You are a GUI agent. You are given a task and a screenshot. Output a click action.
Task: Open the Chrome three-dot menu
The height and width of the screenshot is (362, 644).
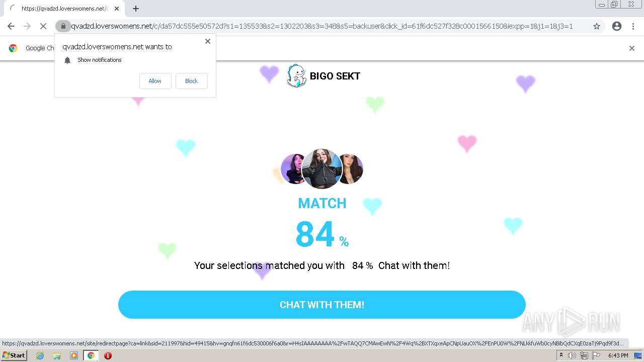click(633, 26)
